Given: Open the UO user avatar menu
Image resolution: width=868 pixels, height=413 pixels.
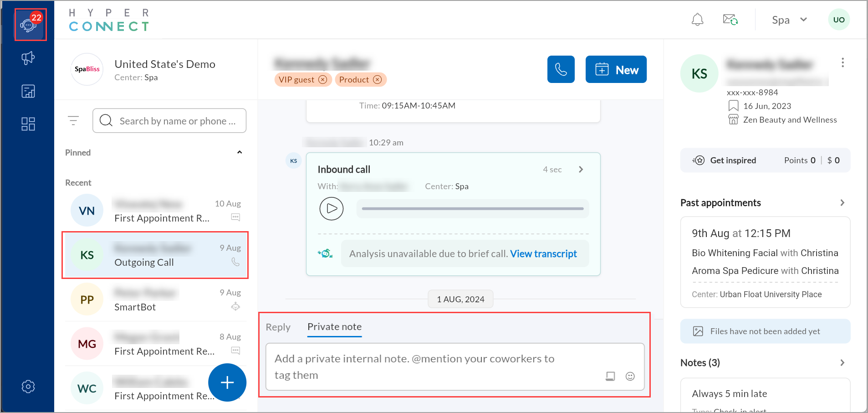Looking at the screenshot, I should click(x=838, y=20).
